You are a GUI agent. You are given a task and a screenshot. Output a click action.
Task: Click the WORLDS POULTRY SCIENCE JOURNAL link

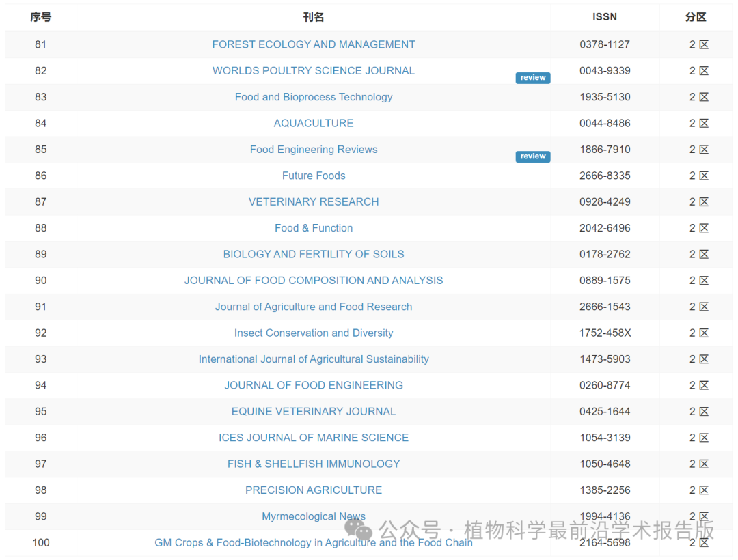314,70
